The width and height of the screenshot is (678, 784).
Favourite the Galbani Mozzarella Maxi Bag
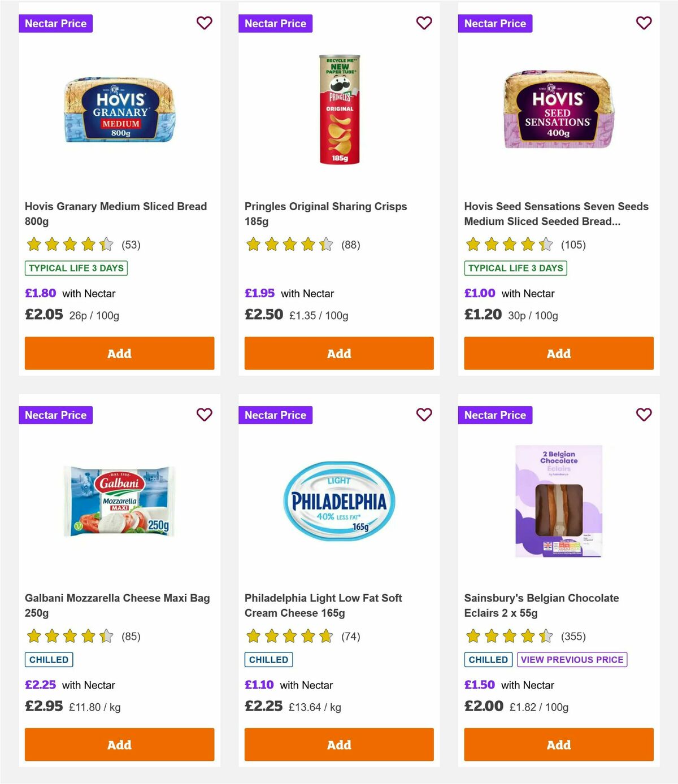(205, 415)
